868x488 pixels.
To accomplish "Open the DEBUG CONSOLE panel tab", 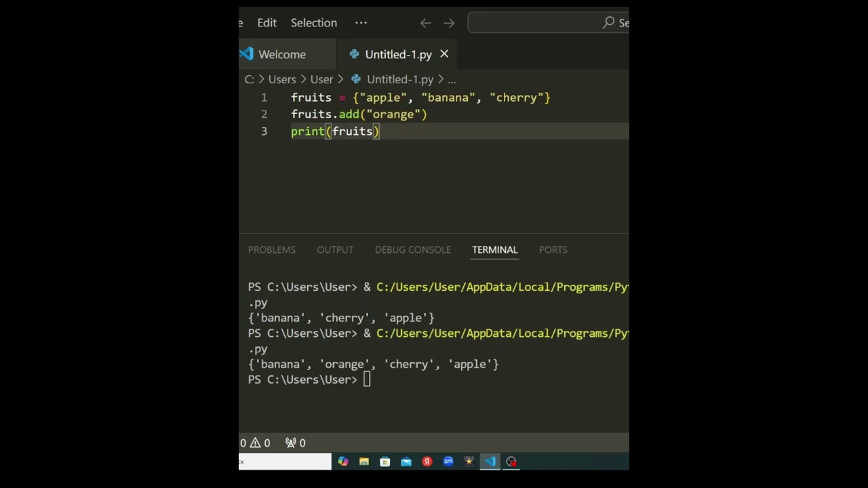I will click(x=413, y=250).
